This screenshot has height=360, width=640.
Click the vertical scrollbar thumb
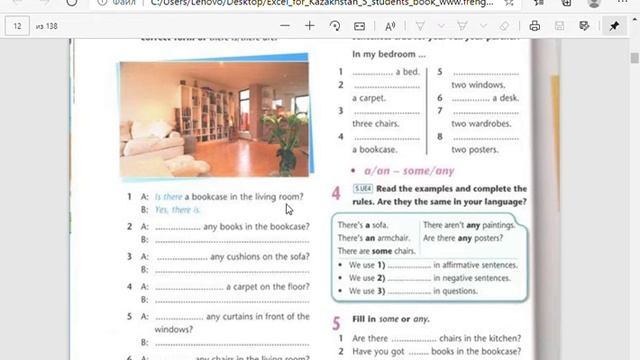coord(634,58)
